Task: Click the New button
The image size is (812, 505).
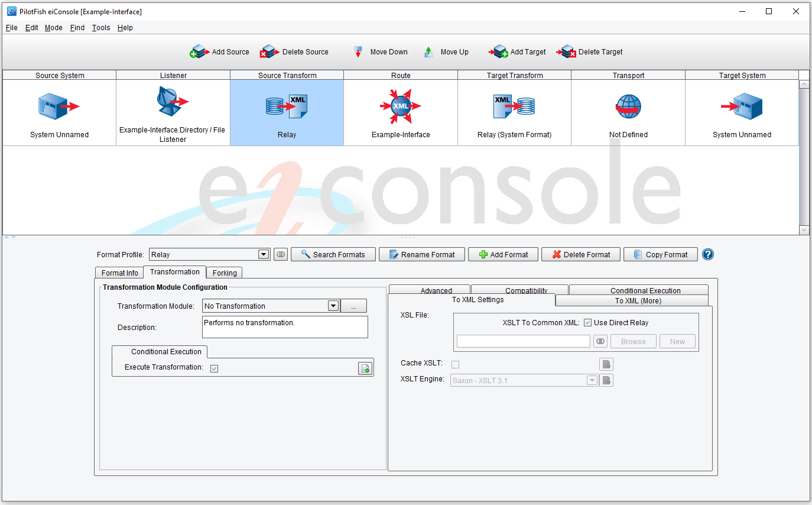Action: coord(677,341)
